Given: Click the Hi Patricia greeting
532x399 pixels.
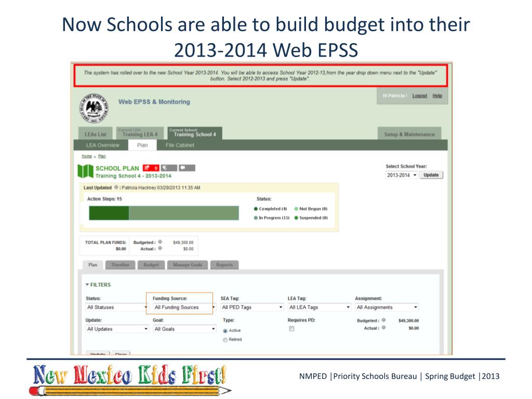Looking at the screenshot, I should pos(395,96).
